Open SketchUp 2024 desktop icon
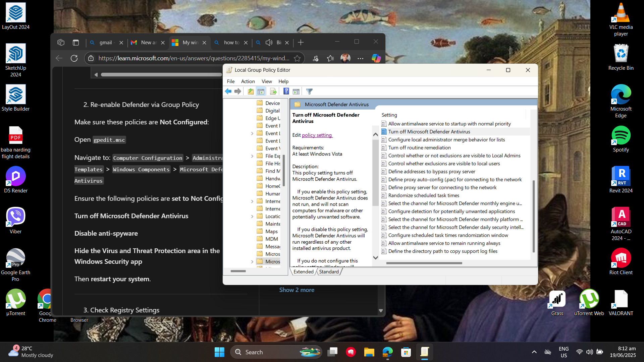This screenshot has width=644, height=362. [x=15, y=60]
